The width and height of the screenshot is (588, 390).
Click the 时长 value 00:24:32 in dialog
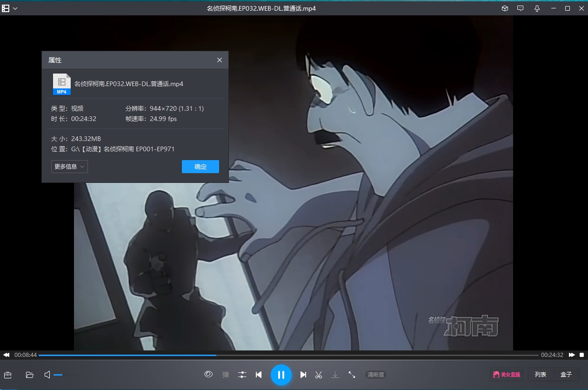coord(84,119)
